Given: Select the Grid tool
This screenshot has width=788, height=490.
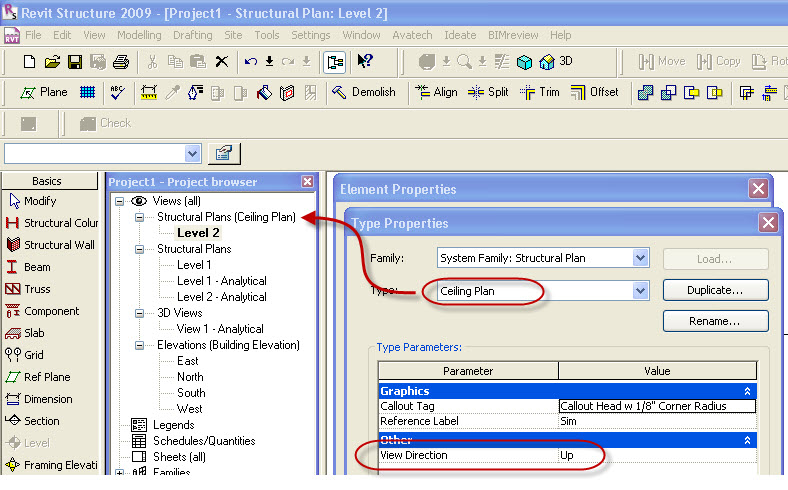Looking at the screenshot, I should 25,355.
